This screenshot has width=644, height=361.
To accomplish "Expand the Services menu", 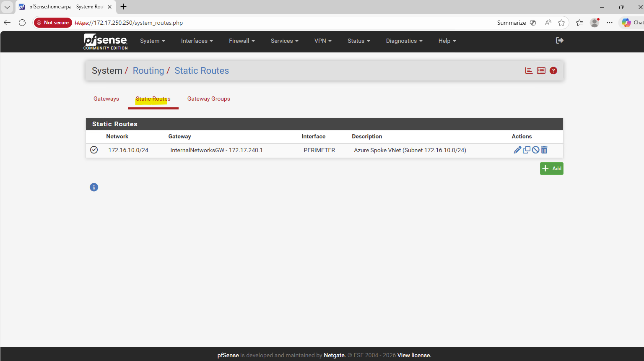I will (285, 41).
